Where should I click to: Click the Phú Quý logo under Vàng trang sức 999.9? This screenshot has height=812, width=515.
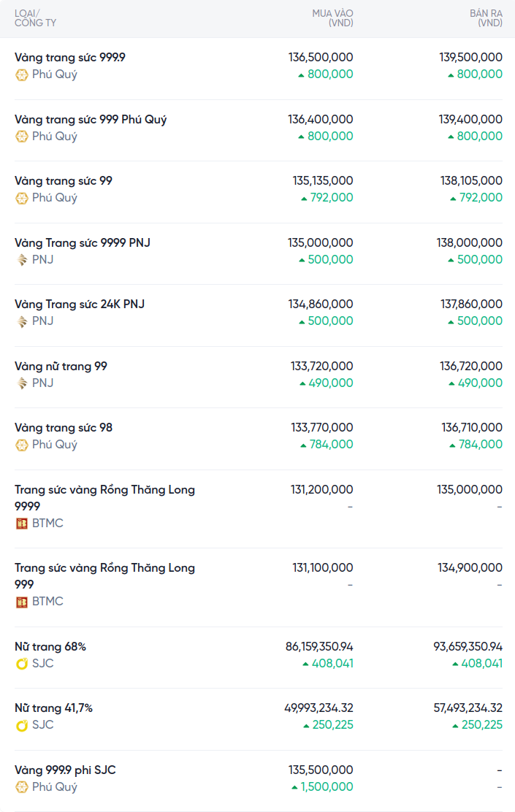click(22, 74)
